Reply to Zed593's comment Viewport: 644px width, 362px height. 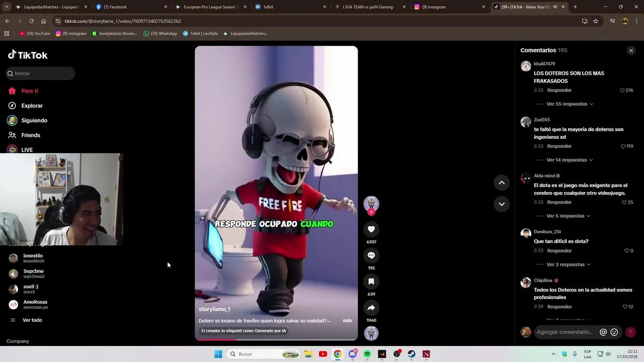(x=559, y=146)
